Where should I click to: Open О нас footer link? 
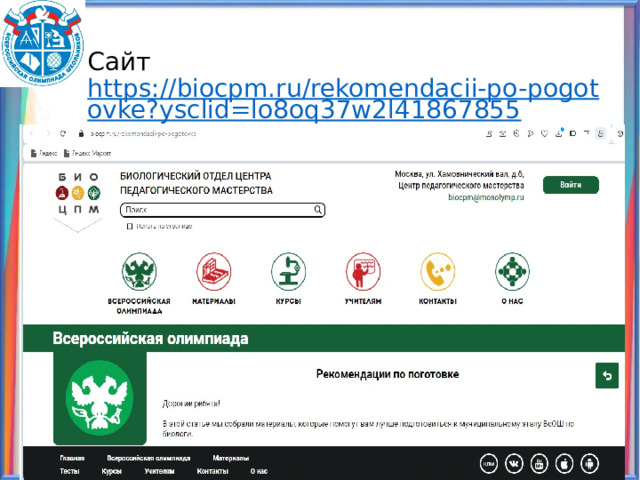[x=259, y=471]
